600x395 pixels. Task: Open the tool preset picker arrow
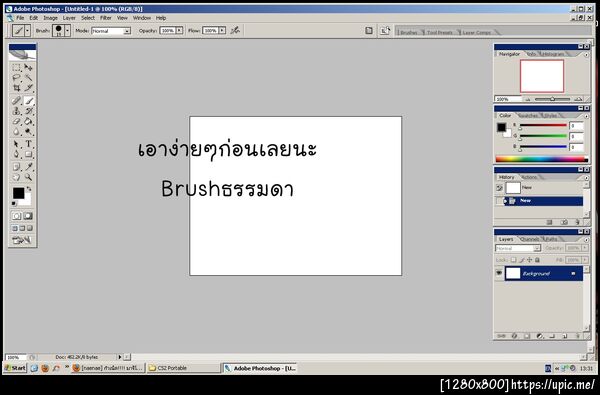(x=27, y=31)
